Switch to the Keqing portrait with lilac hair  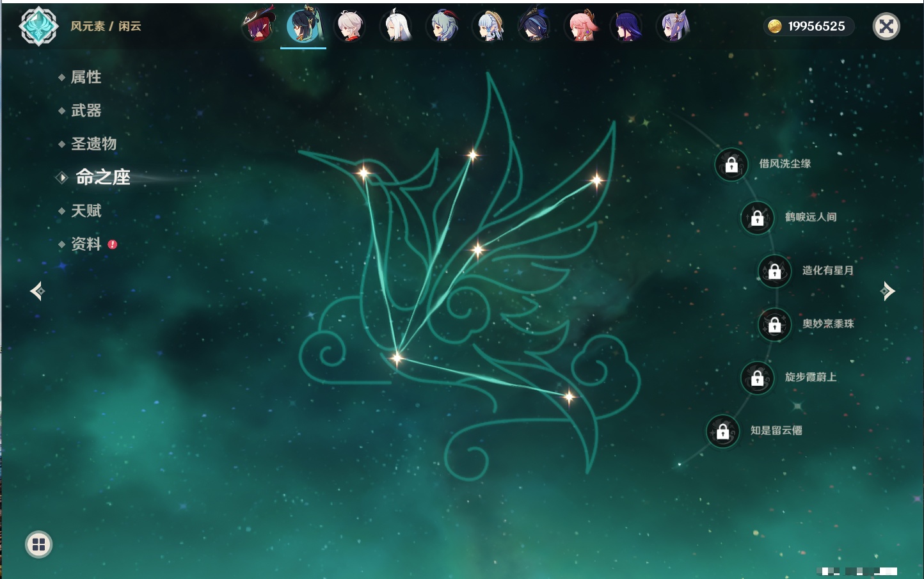673,26
